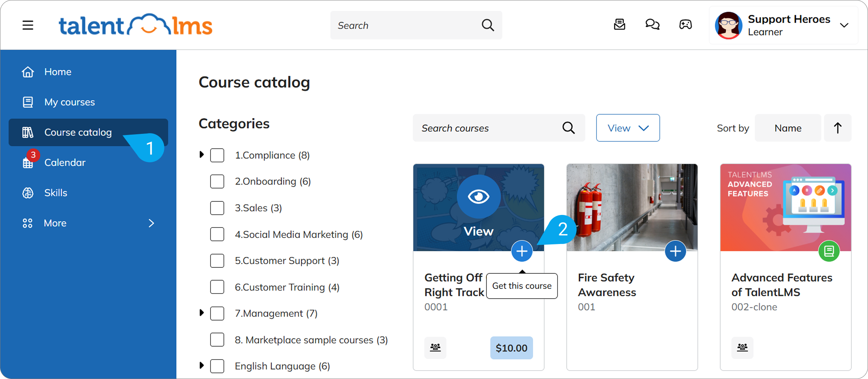Check the 3.Sales category
This screenshot has width=868, height=379.
[x=217, y=208]
